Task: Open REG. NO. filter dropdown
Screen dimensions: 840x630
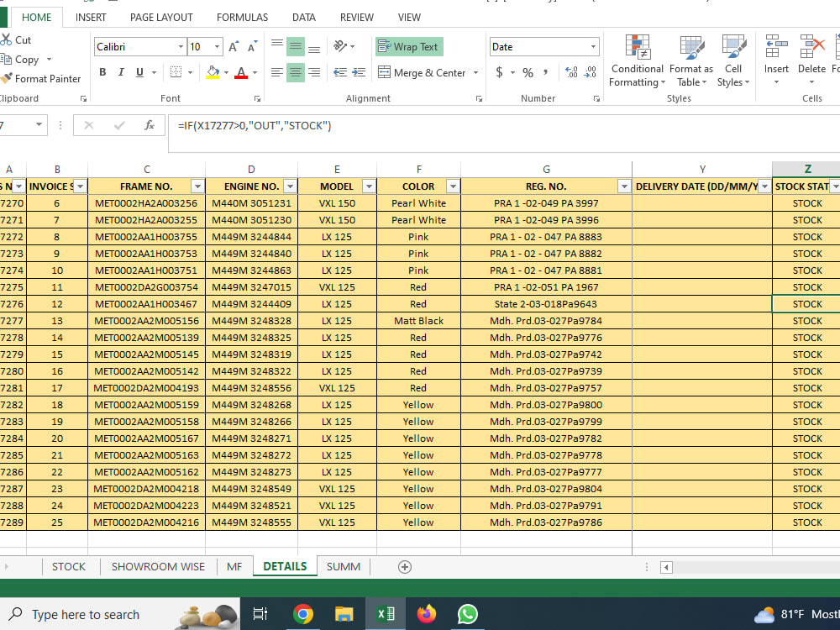Action: pyautogui.click(x=624, y=186)
